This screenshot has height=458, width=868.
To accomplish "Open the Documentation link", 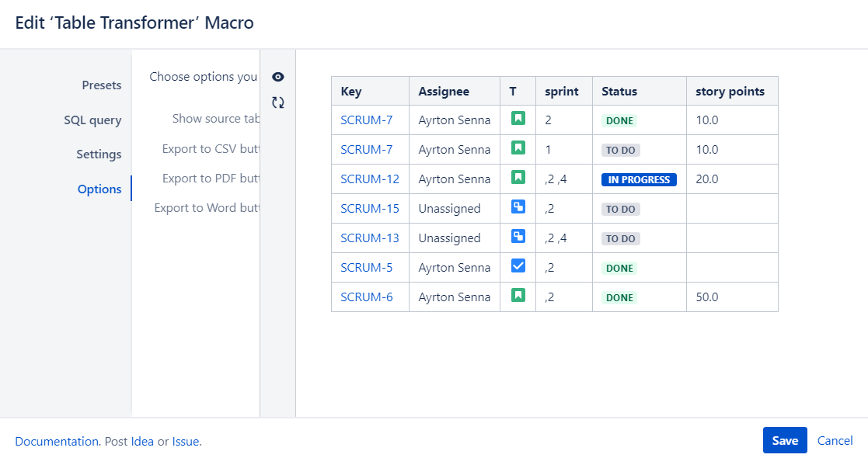I will [57, 441].
